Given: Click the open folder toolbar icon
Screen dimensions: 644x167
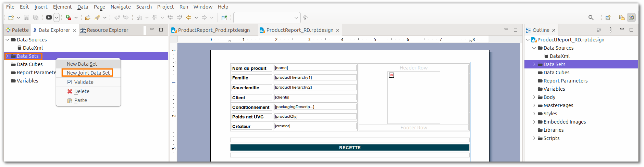Looking at the screenshot, I should (x=88, y=17).
